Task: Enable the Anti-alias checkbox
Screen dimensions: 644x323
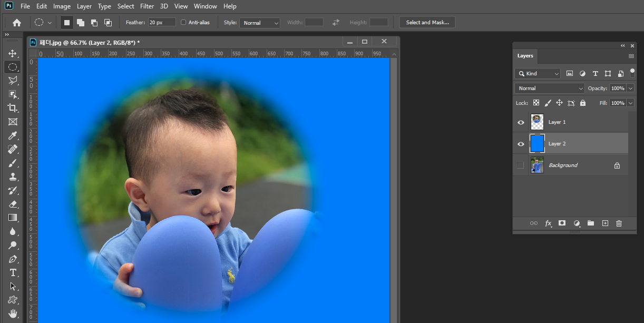Action: (183, 23)
